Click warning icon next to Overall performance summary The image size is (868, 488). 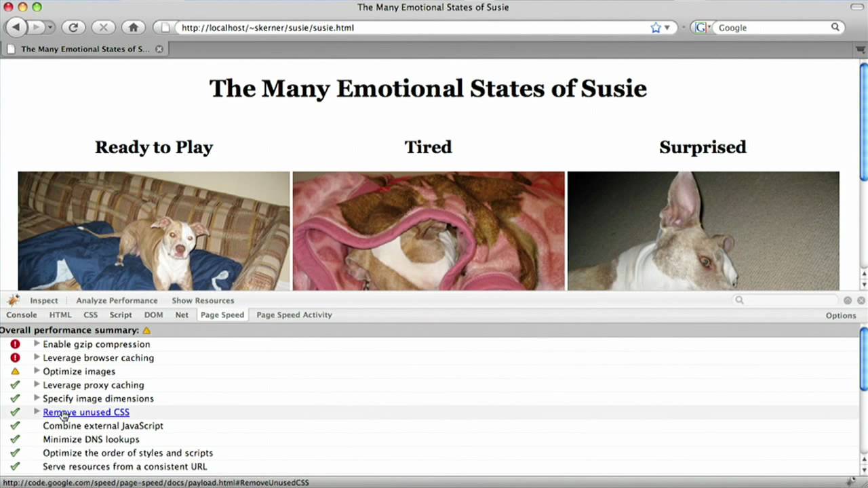coord(146,330)
